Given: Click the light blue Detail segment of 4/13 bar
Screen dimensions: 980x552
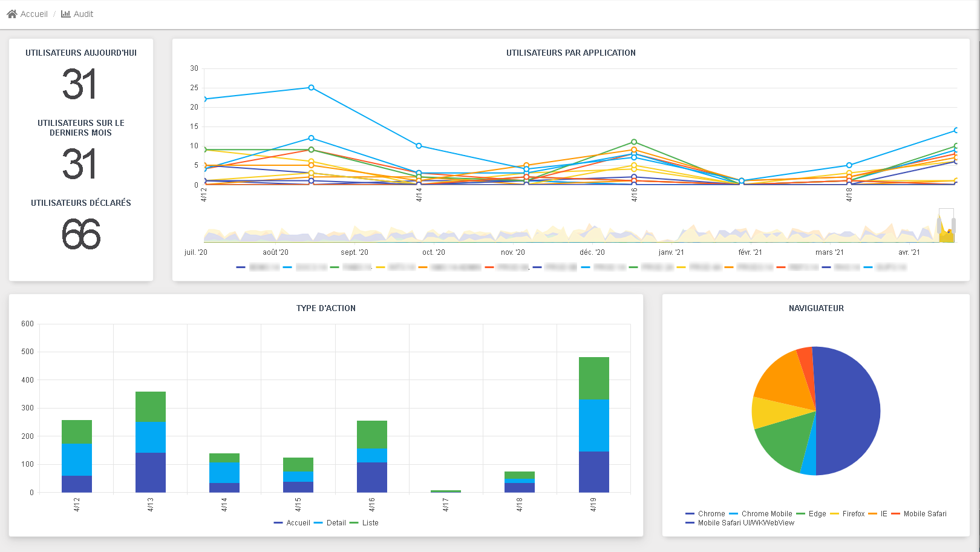Looking at the screenshot, I should [151, 437].
